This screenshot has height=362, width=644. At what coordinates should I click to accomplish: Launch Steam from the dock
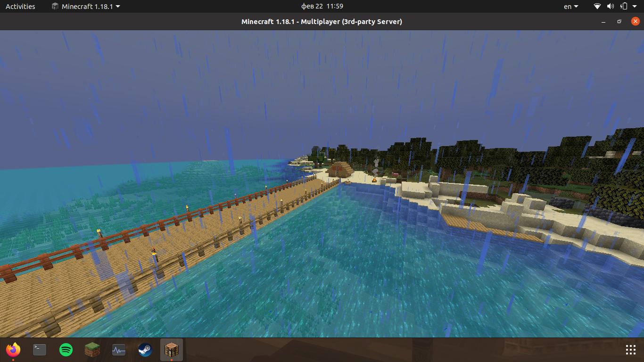[x=145, y=350]
